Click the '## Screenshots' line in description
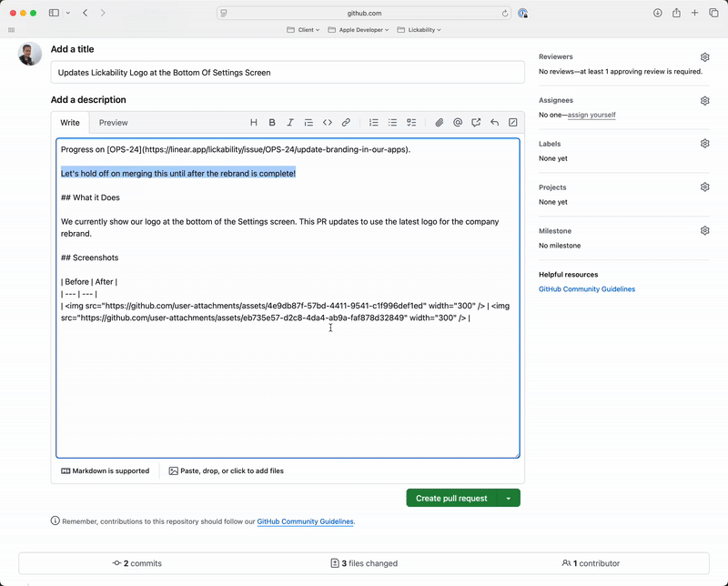 coord(89,258)
